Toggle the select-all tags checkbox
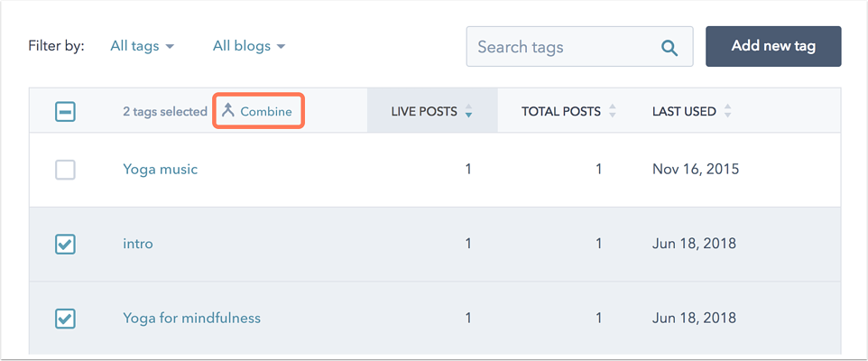This screenshot has height=361, width=868. pyautogui.click(x=65, y=112)
